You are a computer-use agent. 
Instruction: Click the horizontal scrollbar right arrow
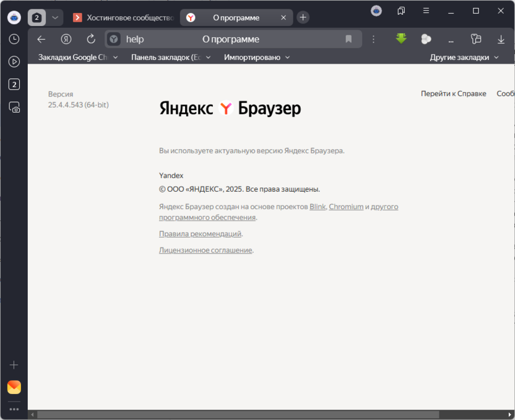(510, 415)
